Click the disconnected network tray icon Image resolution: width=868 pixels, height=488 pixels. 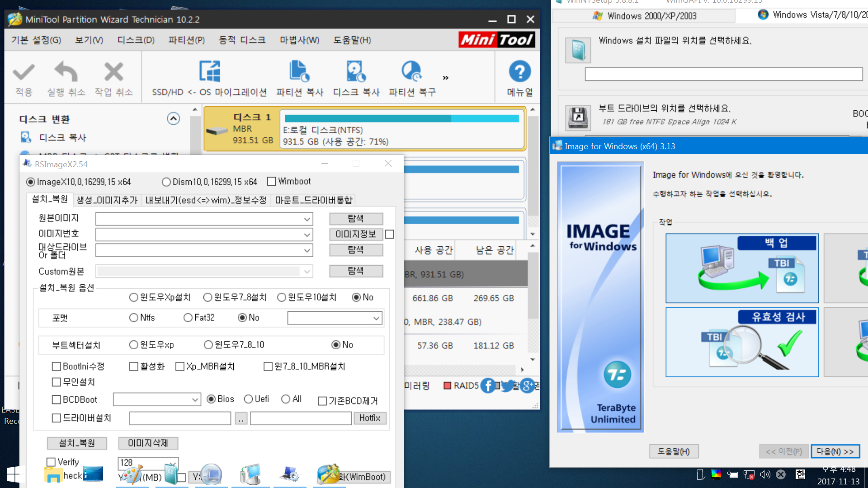(x=749, y=474)
